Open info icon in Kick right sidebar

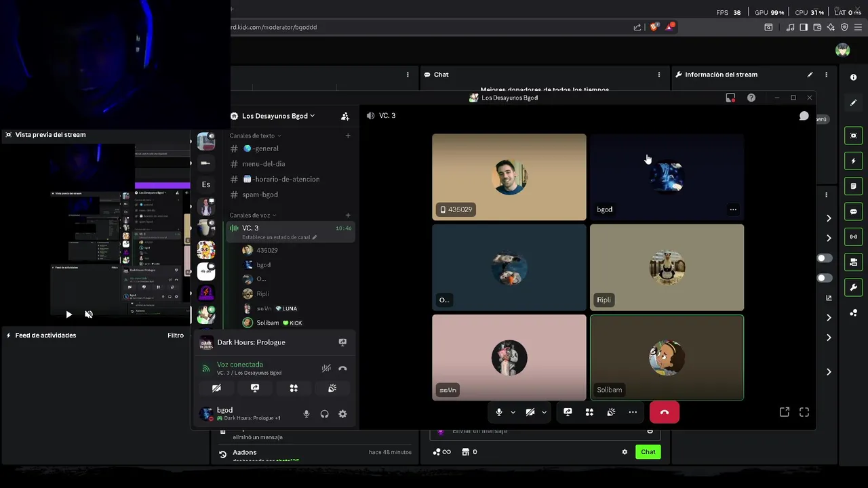[x=854, y=77]
